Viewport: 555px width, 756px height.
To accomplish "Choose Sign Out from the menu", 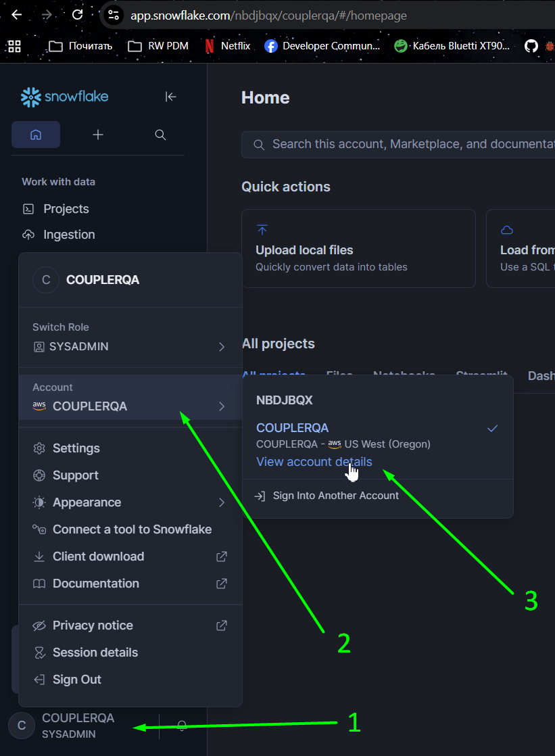I will (130, 680).
